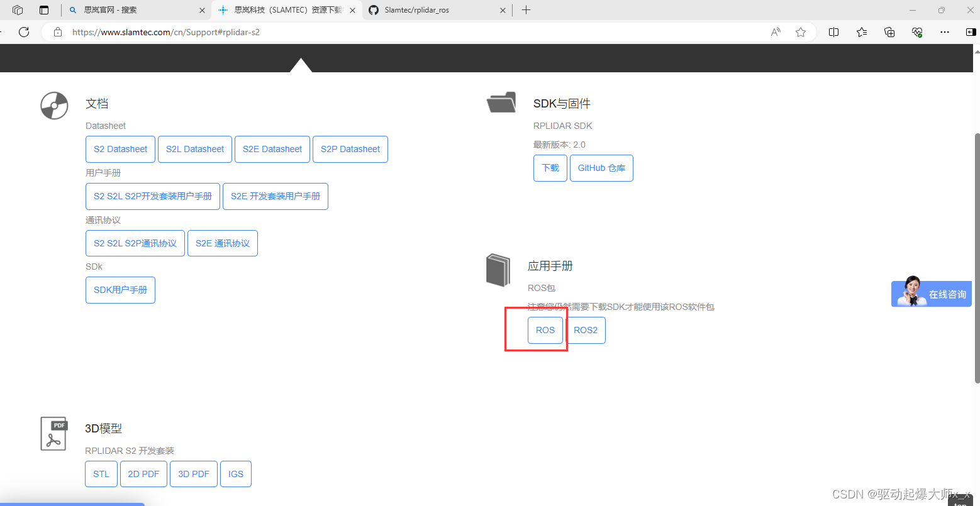The image size is (980, 506).
Task: Open the S2 Datasheet
Action: [x=120, y=149]
